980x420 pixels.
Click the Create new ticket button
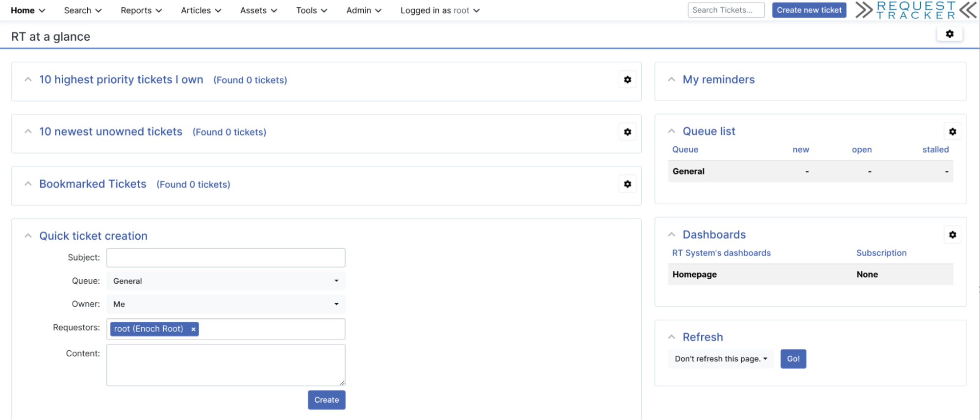tap(809, 10)
